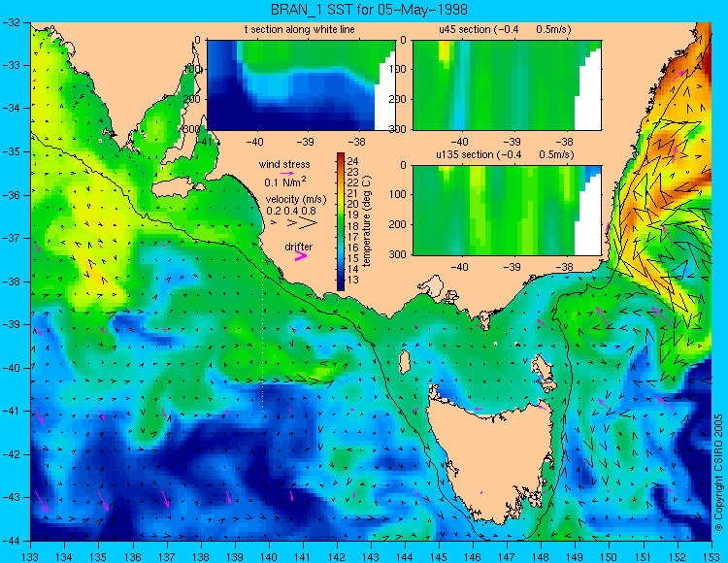The width and height of the screenshot is (728, 563).
Task: Click the "0.2 0.4 0.8" velocity scale values
Action: [x=291, y=211]
